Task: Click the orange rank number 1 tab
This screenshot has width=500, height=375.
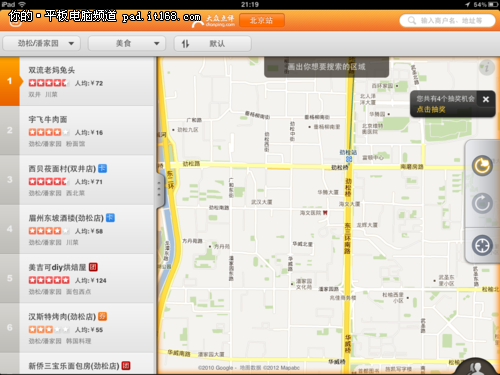Action: click(x=10, y=81)
